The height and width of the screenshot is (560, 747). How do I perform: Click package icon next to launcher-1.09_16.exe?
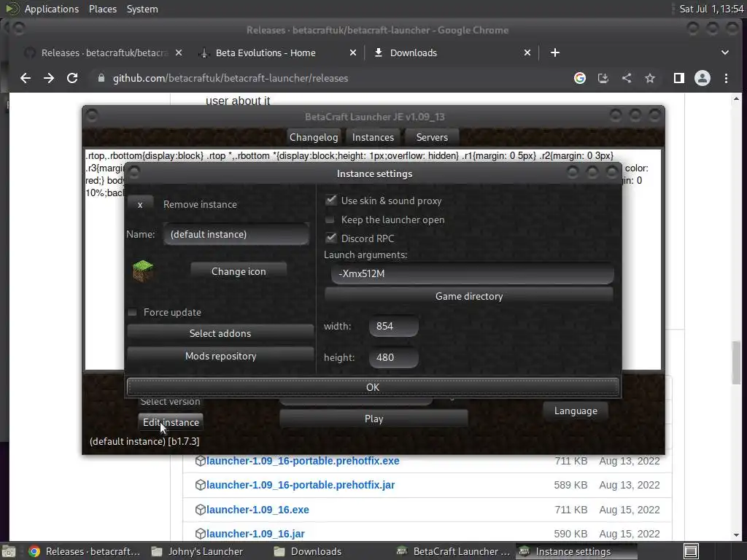pos(200,510)
